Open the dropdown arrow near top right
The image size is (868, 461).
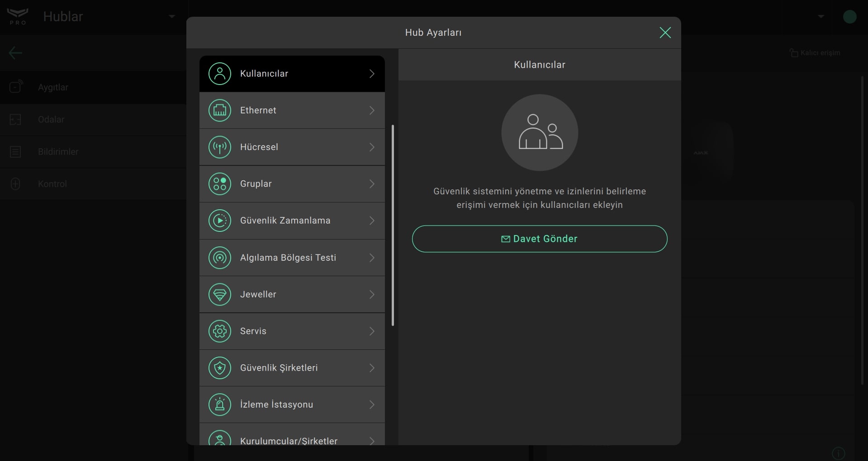click(821, 16)
